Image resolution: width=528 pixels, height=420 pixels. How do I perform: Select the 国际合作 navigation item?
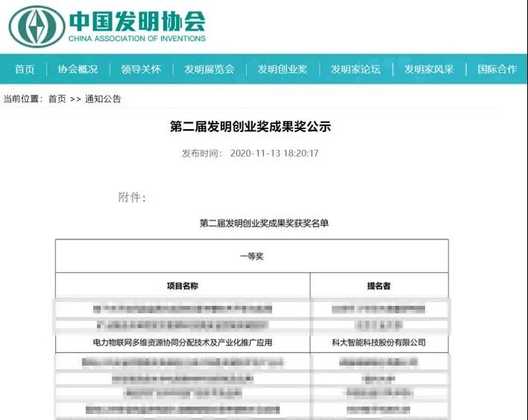pos(497,69)
